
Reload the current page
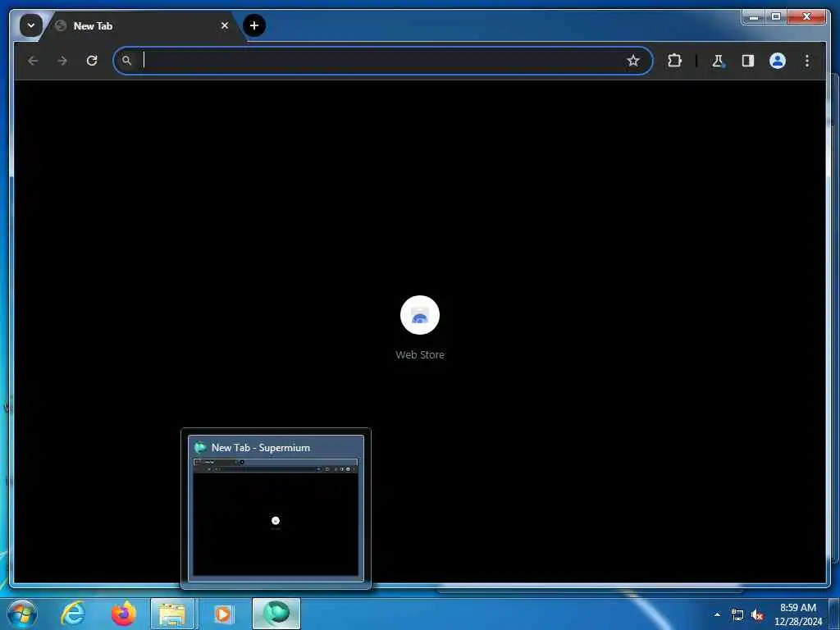(92, 61)
